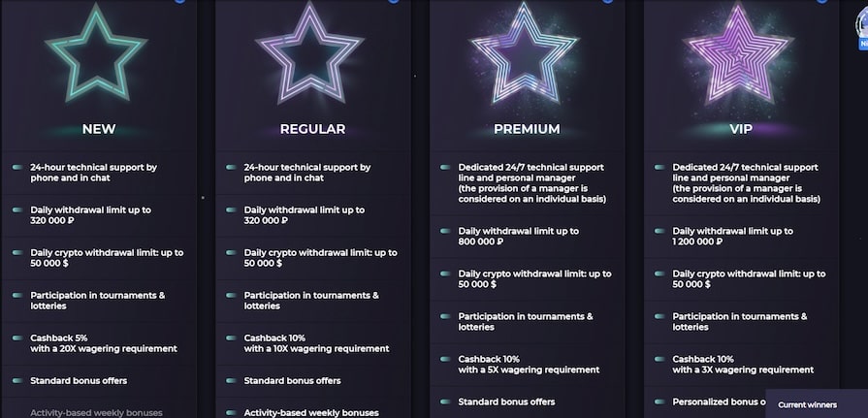This screenshot has width=868, height=418.
Task: Click the blue circle icon atop the PREMIUM card
Action: (x=608, y=1)
